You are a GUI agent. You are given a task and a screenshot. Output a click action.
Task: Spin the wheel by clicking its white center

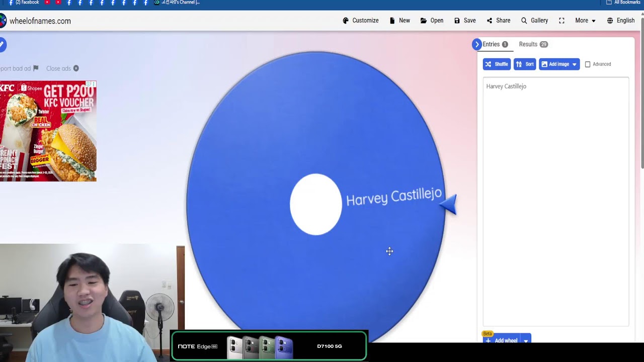[x=316, y=204]
